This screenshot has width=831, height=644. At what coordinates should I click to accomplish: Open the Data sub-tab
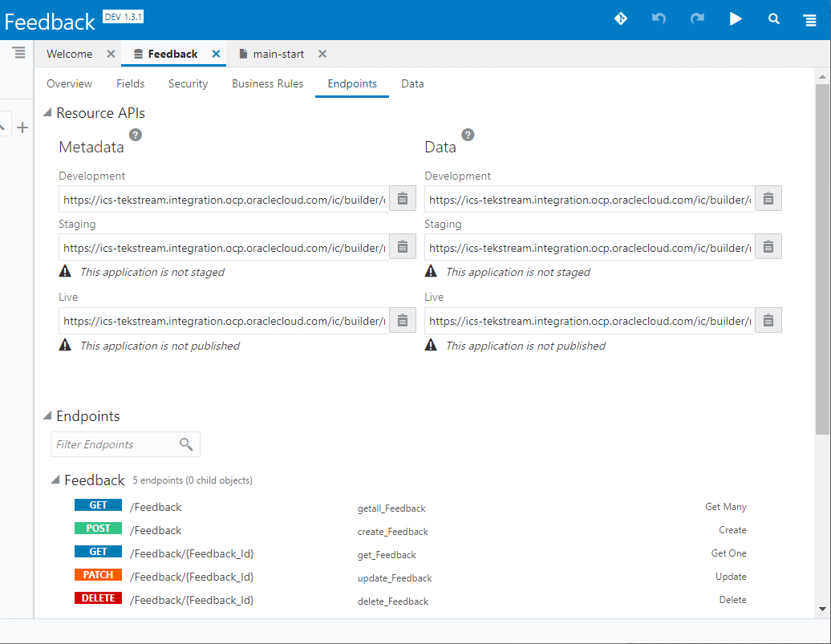(x=412, y=83)
